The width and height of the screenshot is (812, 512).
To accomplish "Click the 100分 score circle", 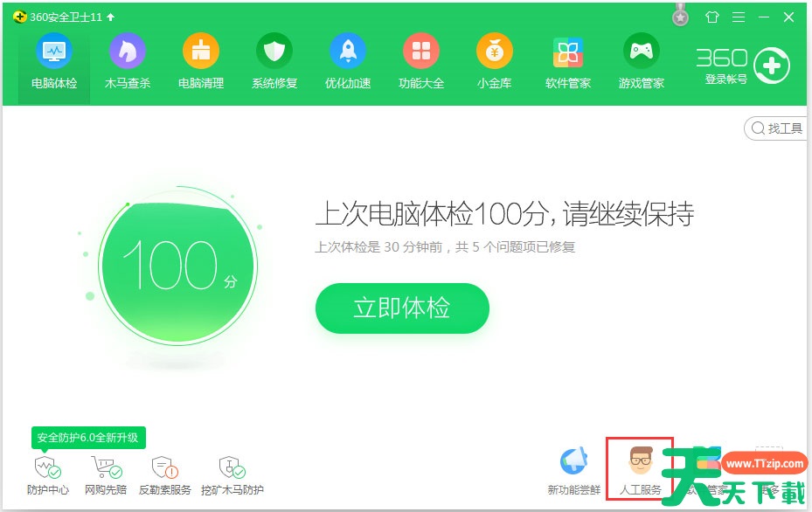I will 178,266.
